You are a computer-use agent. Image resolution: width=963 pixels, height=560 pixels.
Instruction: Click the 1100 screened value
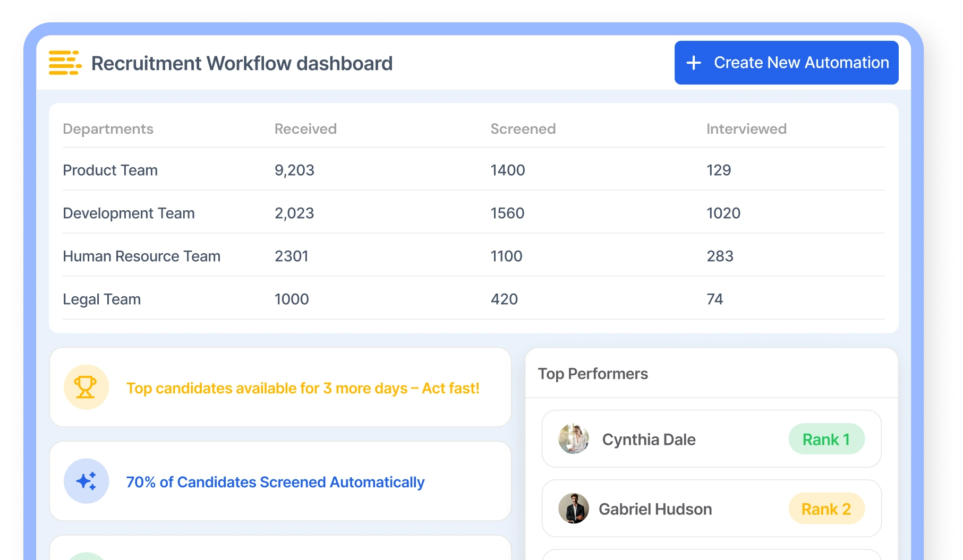coord(506,256)
